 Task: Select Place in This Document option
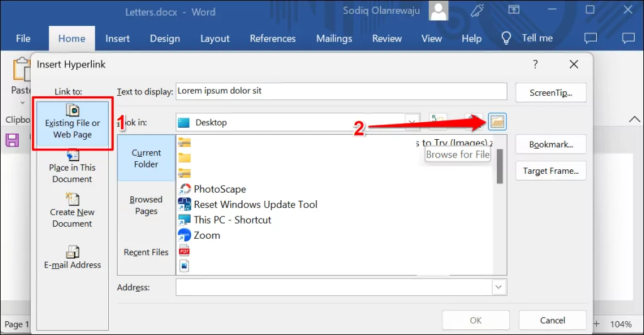72,167
